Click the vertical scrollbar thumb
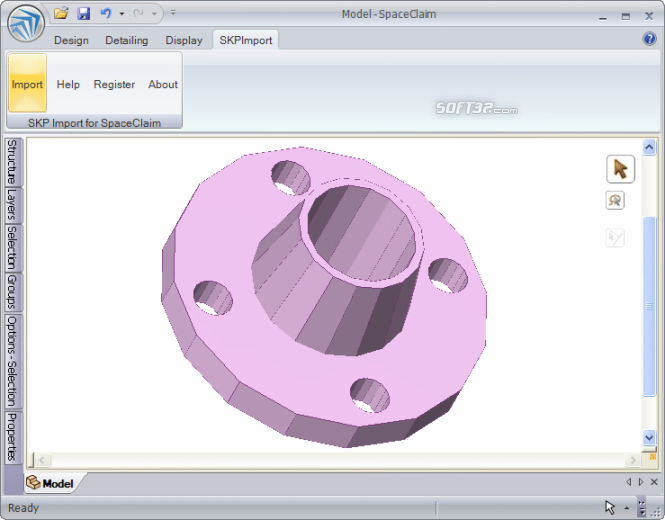 [x=649, y=306]
